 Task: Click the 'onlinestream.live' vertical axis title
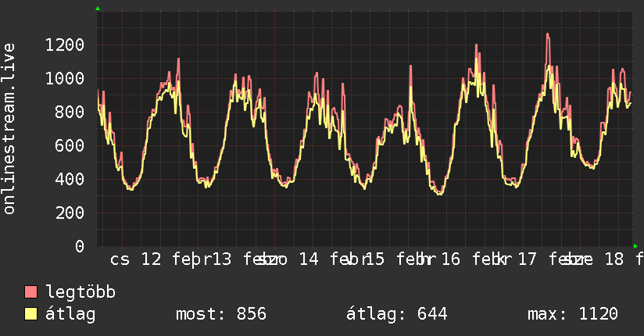pyautogui.click(x=9, y=129)
